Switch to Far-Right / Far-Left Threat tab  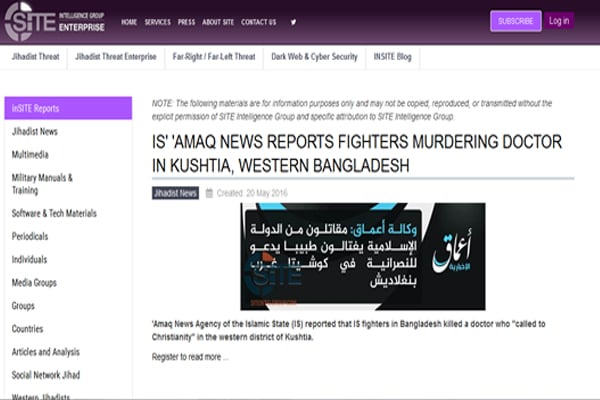click(214, 57)
